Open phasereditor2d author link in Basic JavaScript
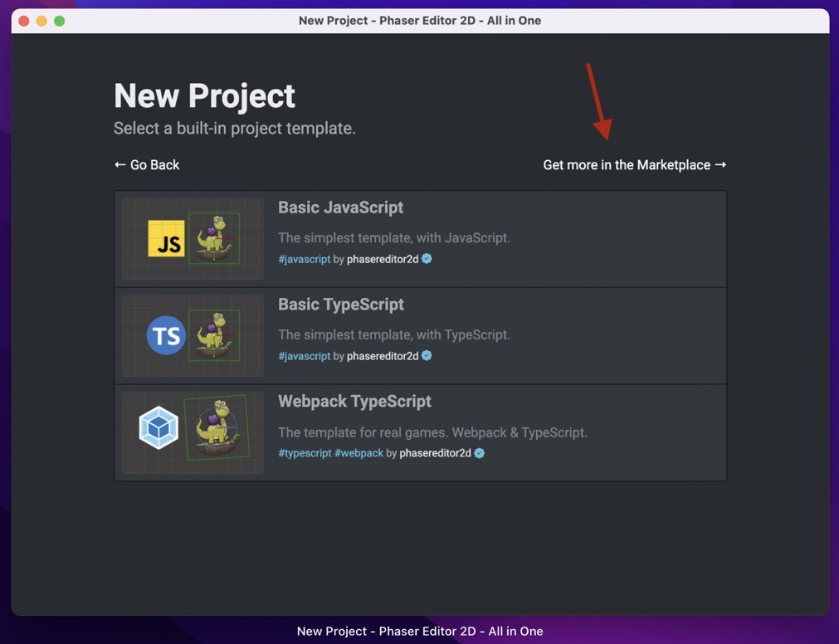The height and width of the screenshot is (644, 839). 383,260
